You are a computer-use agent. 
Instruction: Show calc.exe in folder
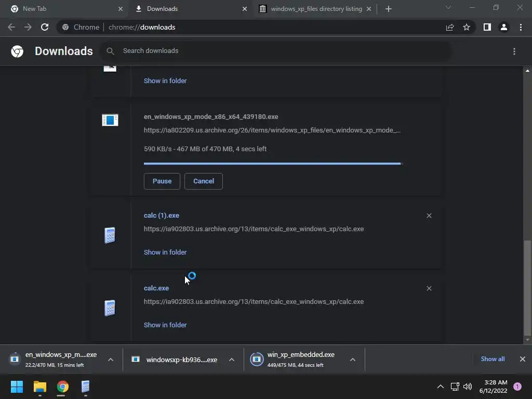[x=165, y=325]
